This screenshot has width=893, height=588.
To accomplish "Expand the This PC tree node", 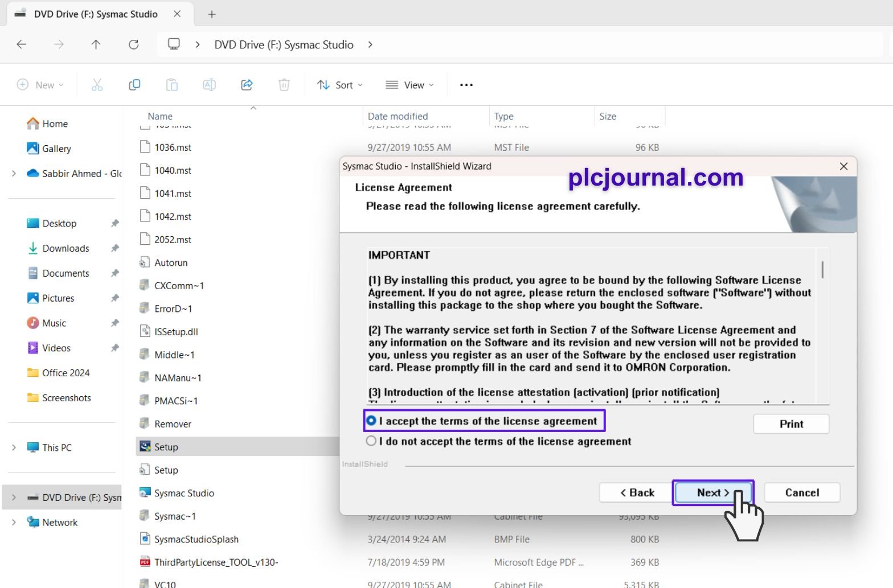I will 14,447.
